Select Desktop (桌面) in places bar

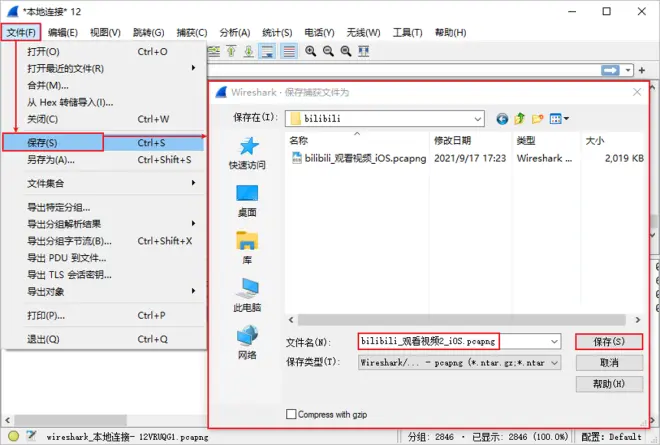(x=247, y=201)
